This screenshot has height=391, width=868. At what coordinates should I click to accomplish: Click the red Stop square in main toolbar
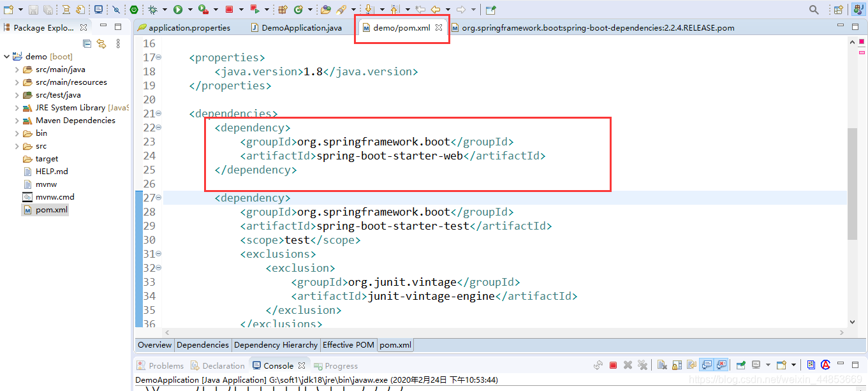pyautogui.click(x=229, y=10)
